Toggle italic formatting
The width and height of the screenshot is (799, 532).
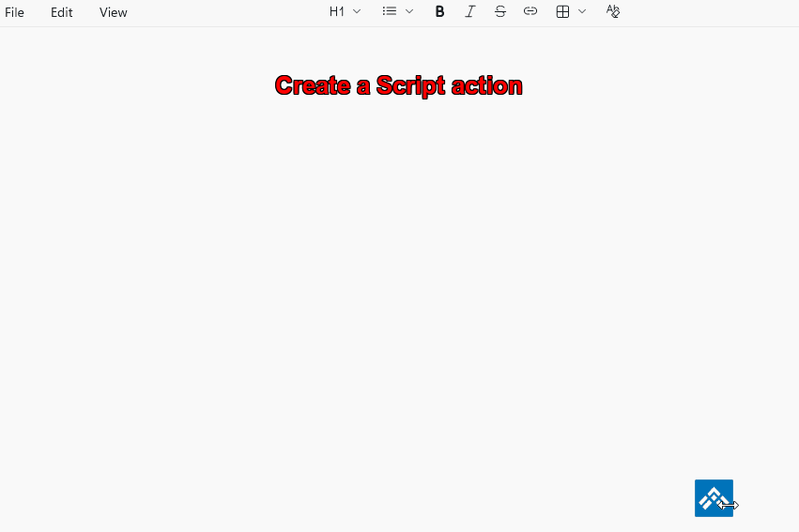tap(469, 11)
